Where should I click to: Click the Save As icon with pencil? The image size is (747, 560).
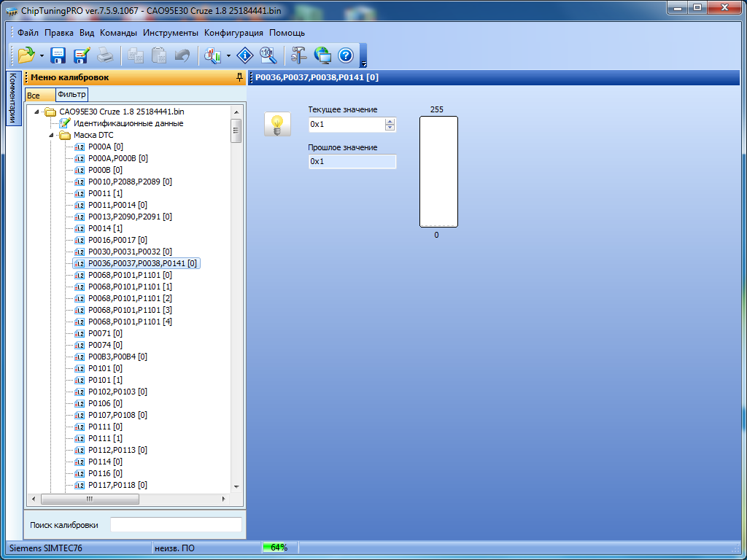pos(81,55)
